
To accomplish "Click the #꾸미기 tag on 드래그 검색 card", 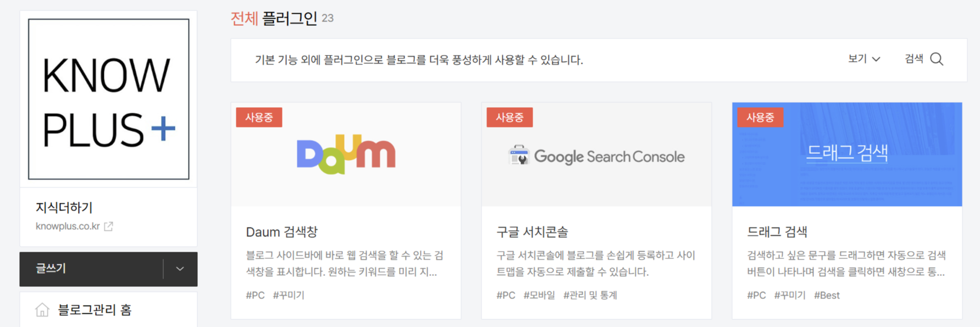I will click(x=790, y=295).
